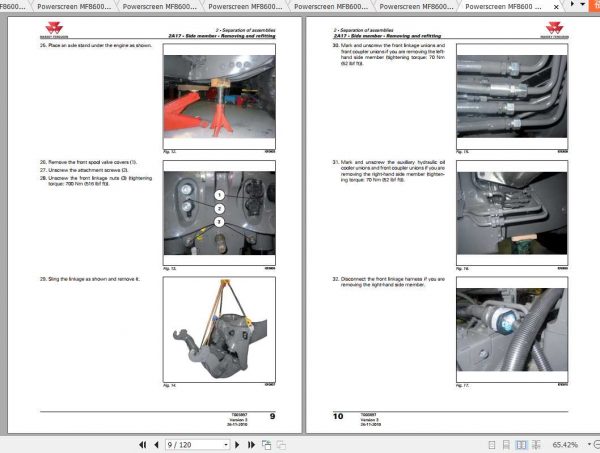
Task: Click the linkage harness photo Fig. 17
Action: click(512, 329)
